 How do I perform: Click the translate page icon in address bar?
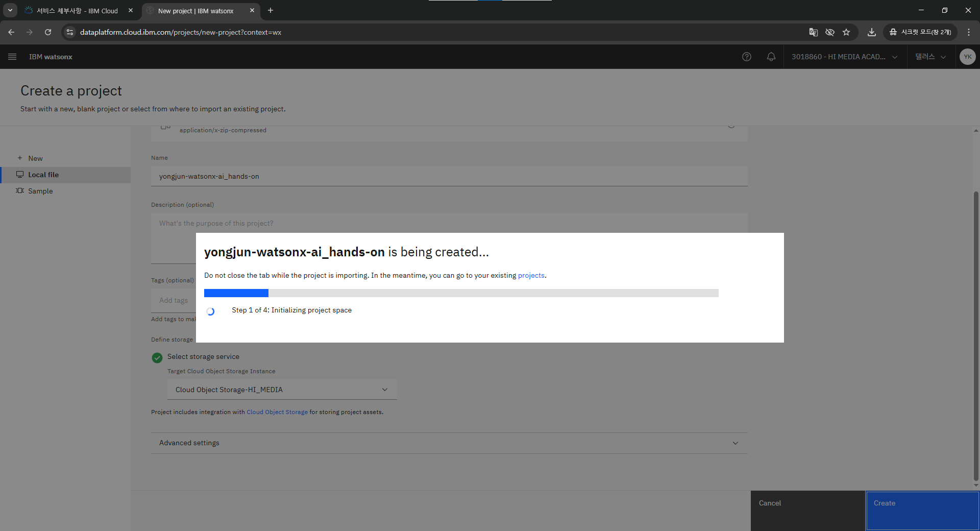pyautogui.click(x=814, y=32)
